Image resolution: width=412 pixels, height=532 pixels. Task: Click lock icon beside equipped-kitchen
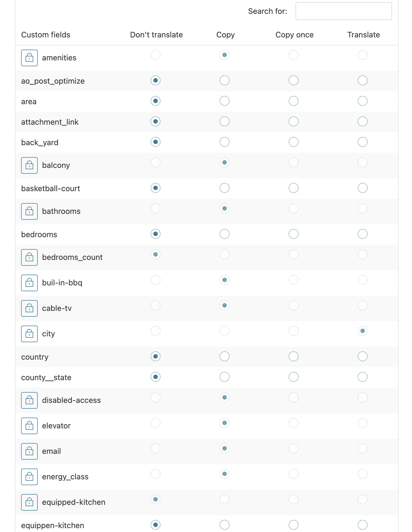pos(29,502)
